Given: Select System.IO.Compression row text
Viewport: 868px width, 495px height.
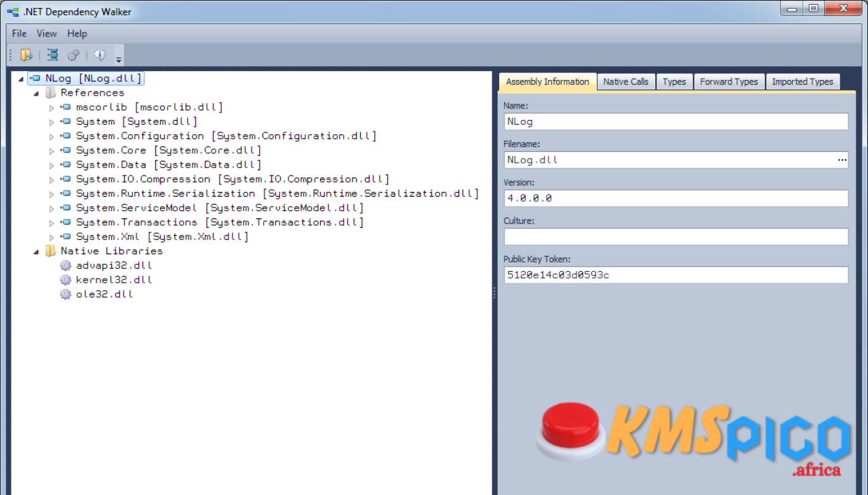Looking at the screenshot, I should tap(233, 179).
